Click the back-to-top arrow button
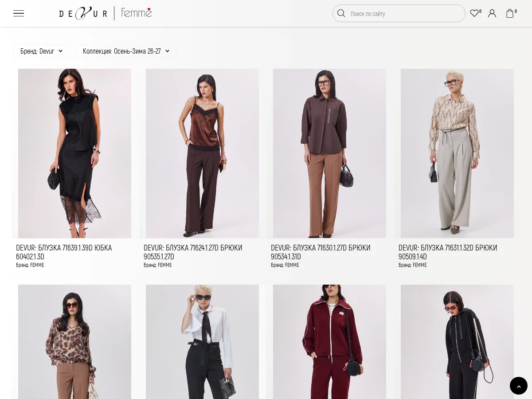The height and width of the screenshot is (399, 532). pyautogui.click(x=519, y=386)
